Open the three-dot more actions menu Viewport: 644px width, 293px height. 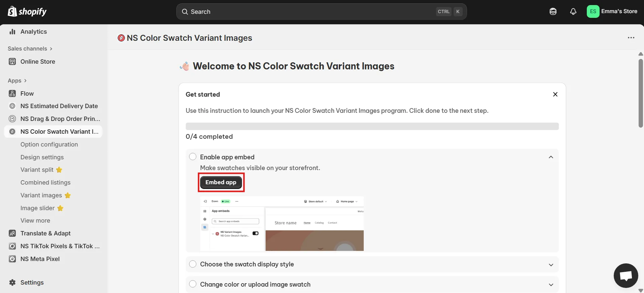[631, 38]
